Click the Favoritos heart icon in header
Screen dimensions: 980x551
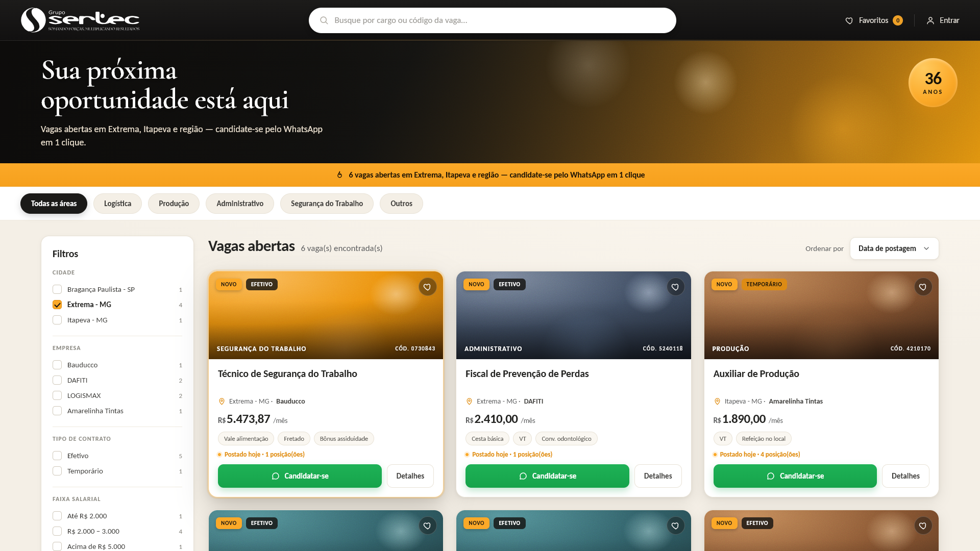click(849, 20)
